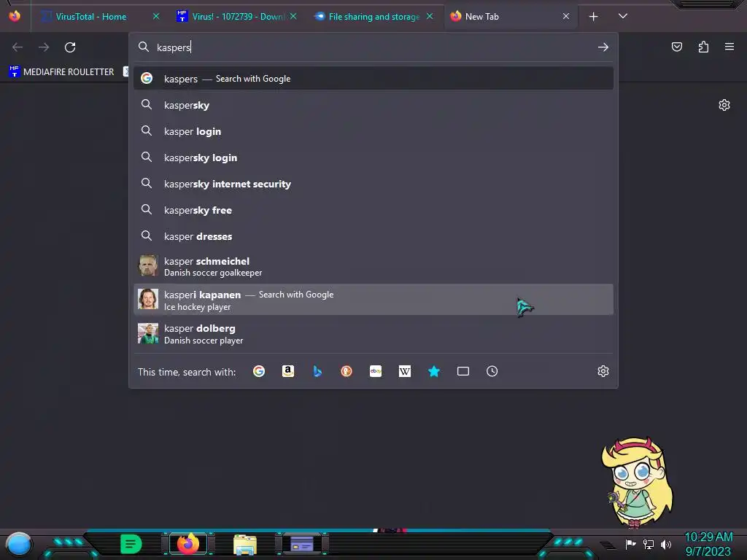Select kasper dolberg soccer player suggestion
This screenshot has width=747, height=560.
pos(373,333)
